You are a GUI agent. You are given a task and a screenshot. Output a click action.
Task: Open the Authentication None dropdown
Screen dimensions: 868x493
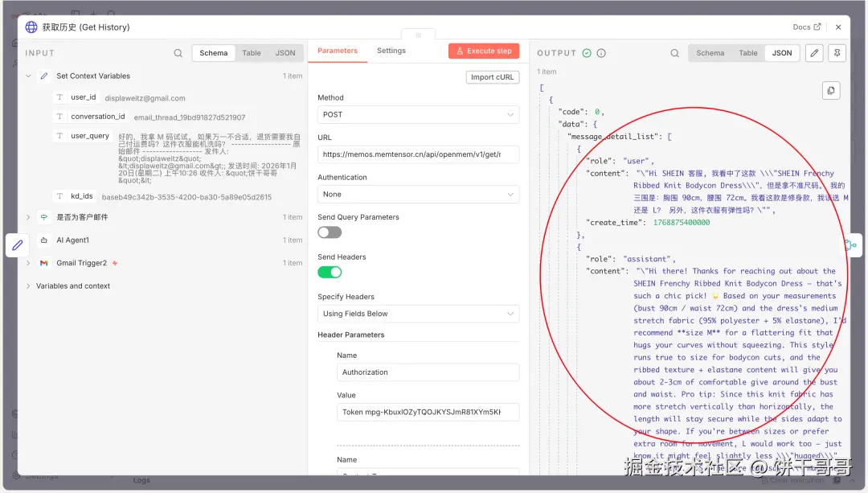[418, 195]
